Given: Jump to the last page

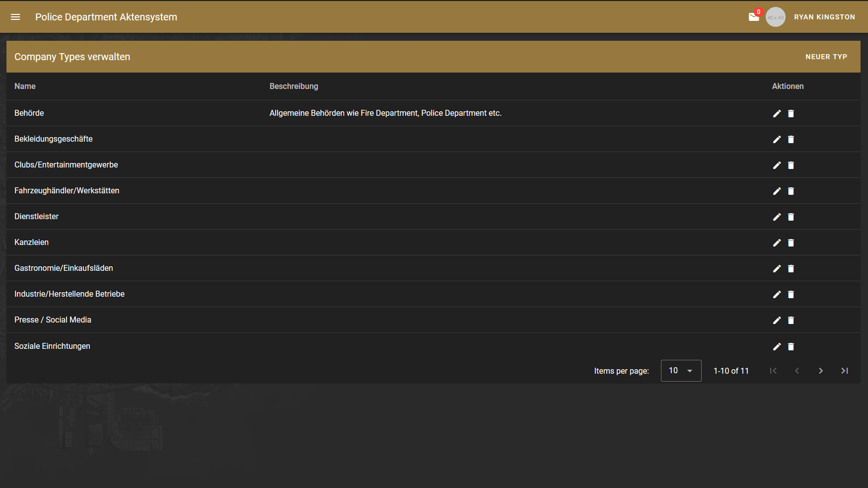Looking at the screenshot, I should (845, 371).
